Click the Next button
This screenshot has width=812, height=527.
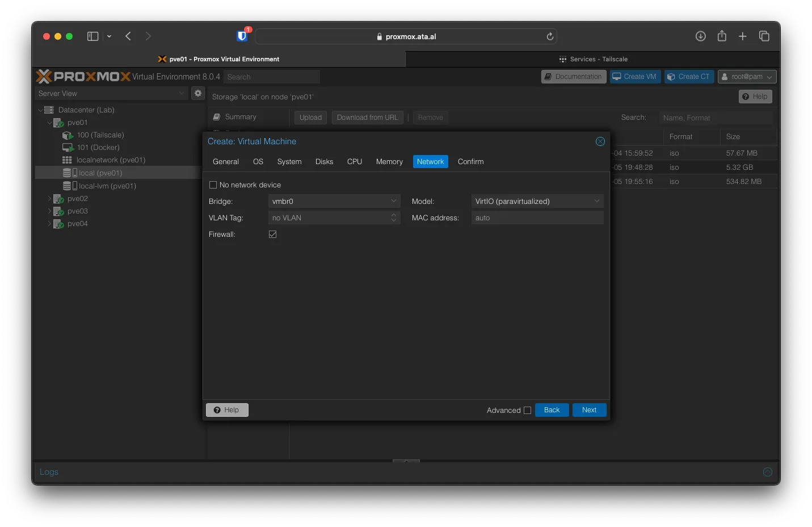coord(590,410)
